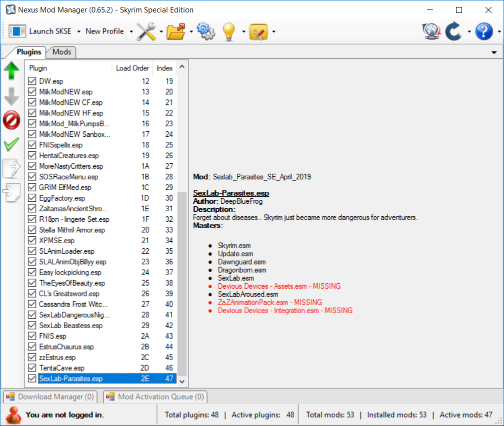The image size is (504, 426).
Task: Open the Mod Activation Queue (0) tab
Action: coord(155,397)
